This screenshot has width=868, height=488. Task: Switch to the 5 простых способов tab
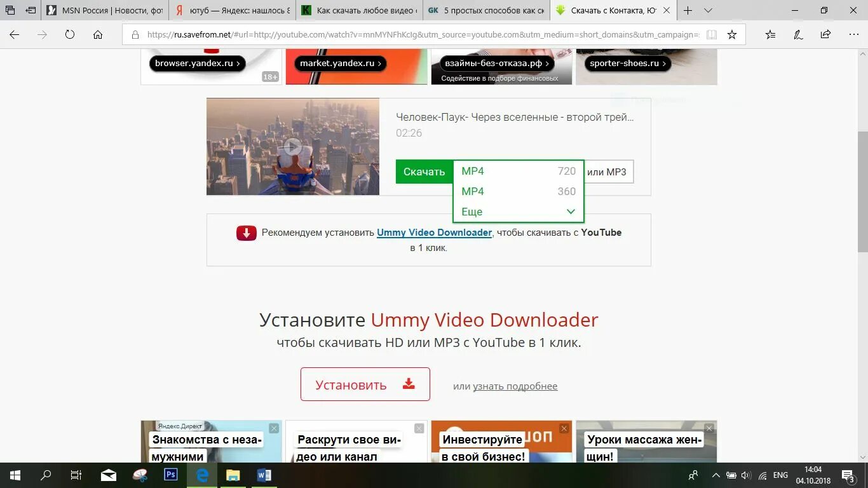point(486,10)
